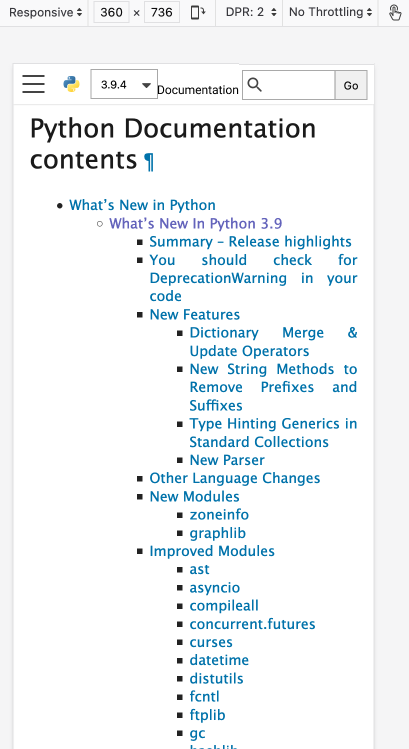
Task: Click the viewport width field 360
Action: (111, 12)
